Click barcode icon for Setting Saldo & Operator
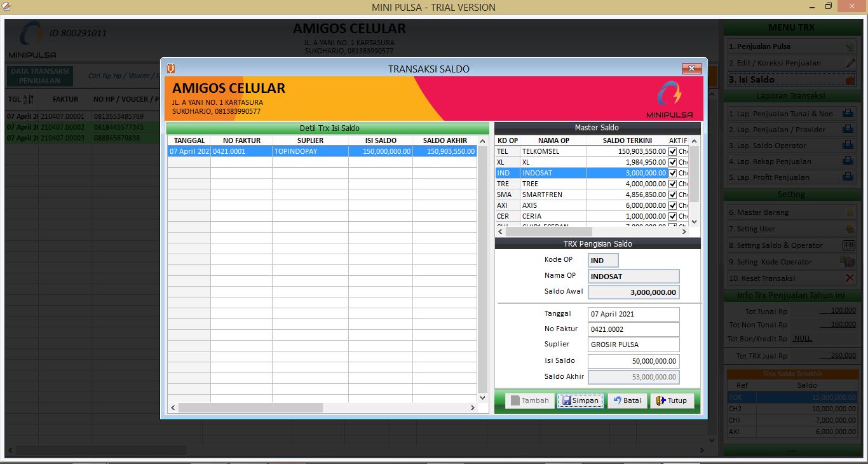The image size is (868, 464). (849, 245)
